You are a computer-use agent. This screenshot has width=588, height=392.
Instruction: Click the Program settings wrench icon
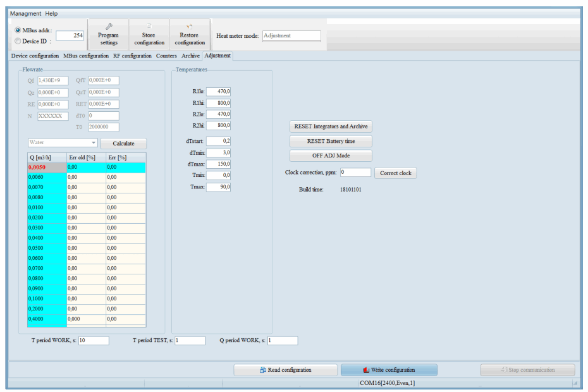109,27
